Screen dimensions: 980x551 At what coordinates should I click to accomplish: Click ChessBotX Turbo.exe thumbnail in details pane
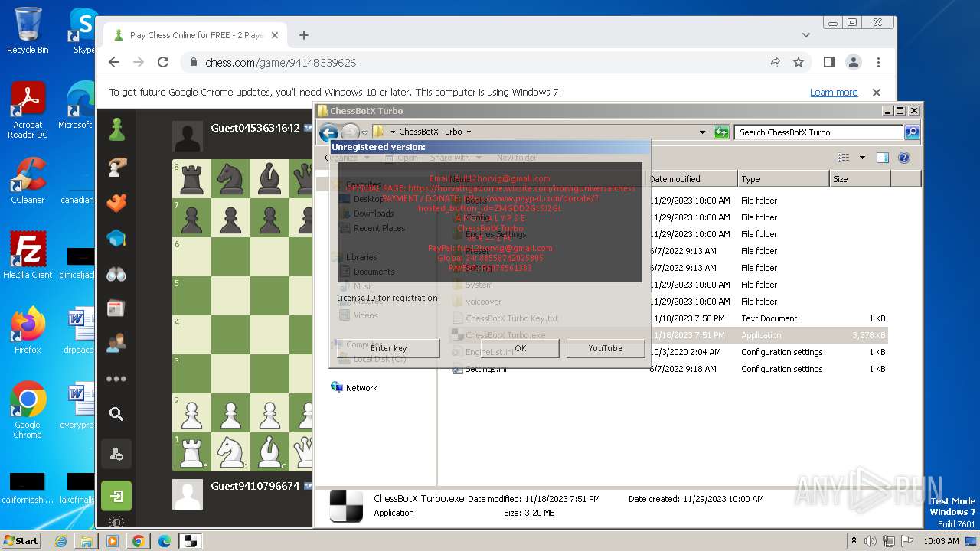click(346, 506)
